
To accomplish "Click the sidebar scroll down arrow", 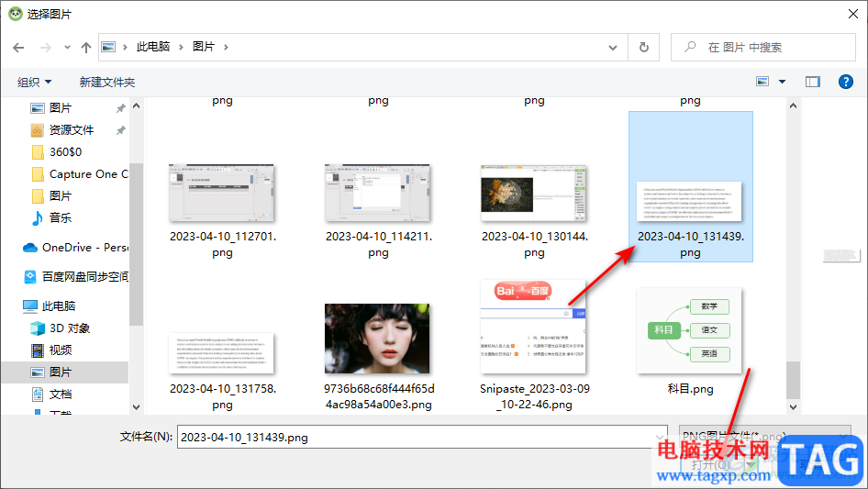I will [137, 407].
